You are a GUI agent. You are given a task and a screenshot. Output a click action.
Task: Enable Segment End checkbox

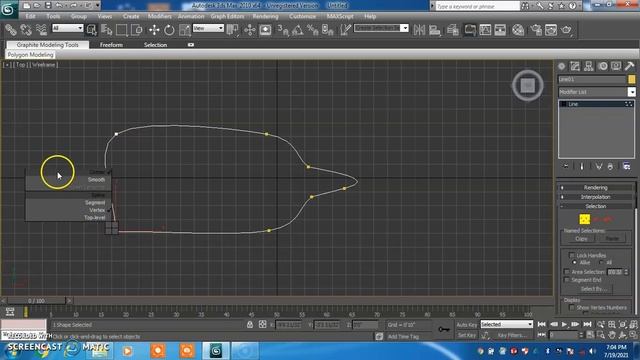567,280
